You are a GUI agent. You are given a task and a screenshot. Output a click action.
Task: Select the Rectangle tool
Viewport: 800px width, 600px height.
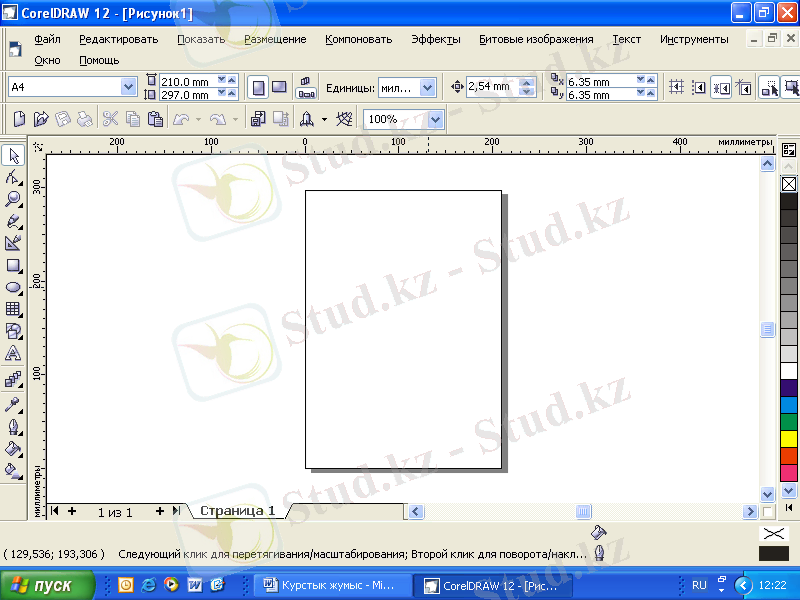click(x=13, y=265)
